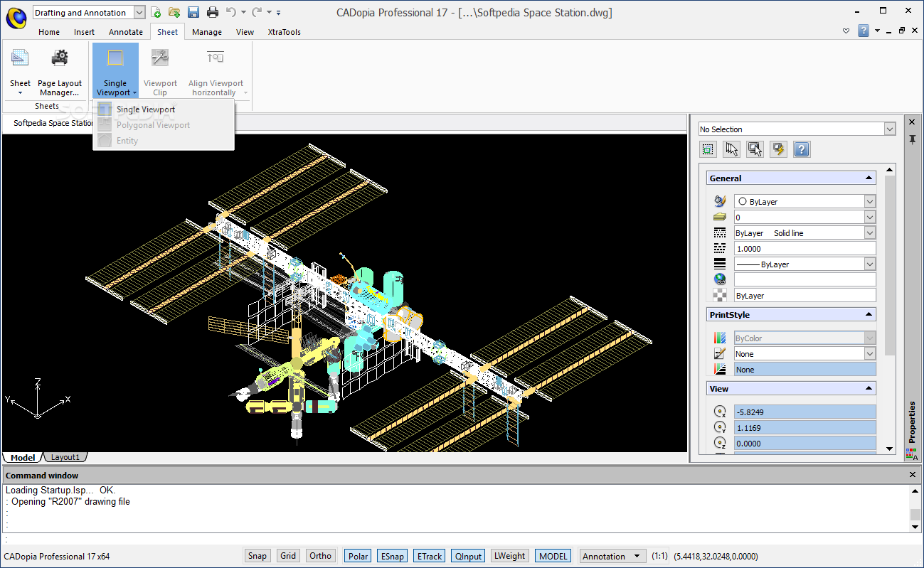Switch to the Insert ribbon tab

(84, 32)
